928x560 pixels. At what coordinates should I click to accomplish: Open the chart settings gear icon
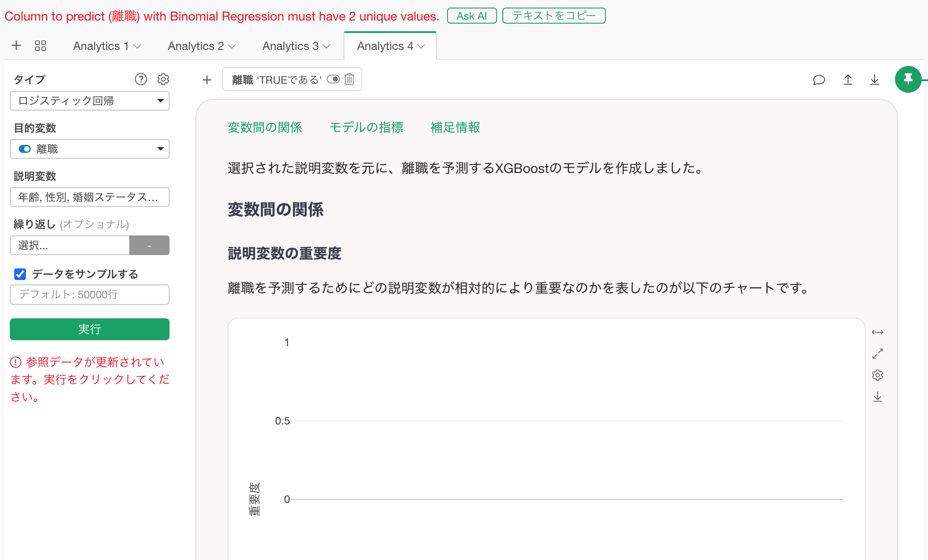pos(877,375)
